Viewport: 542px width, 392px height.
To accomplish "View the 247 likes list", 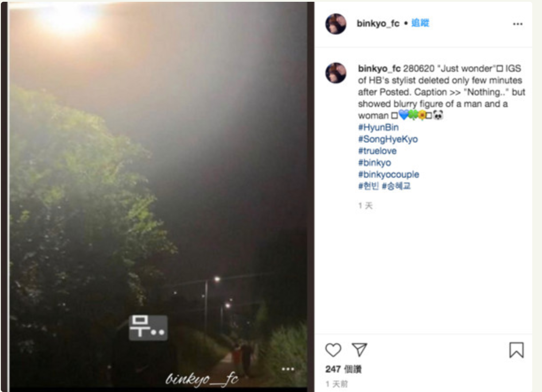I will (344, 369).
